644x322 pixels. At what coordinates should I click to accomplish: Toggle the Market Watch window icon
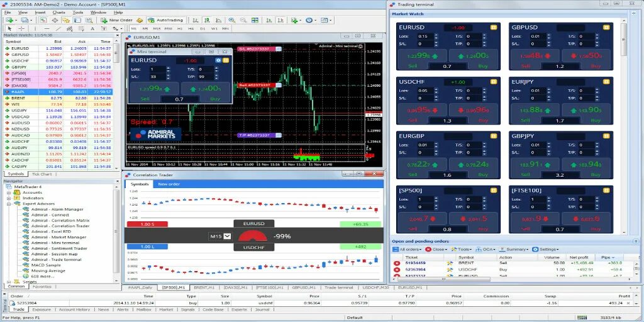click(43, 20)
